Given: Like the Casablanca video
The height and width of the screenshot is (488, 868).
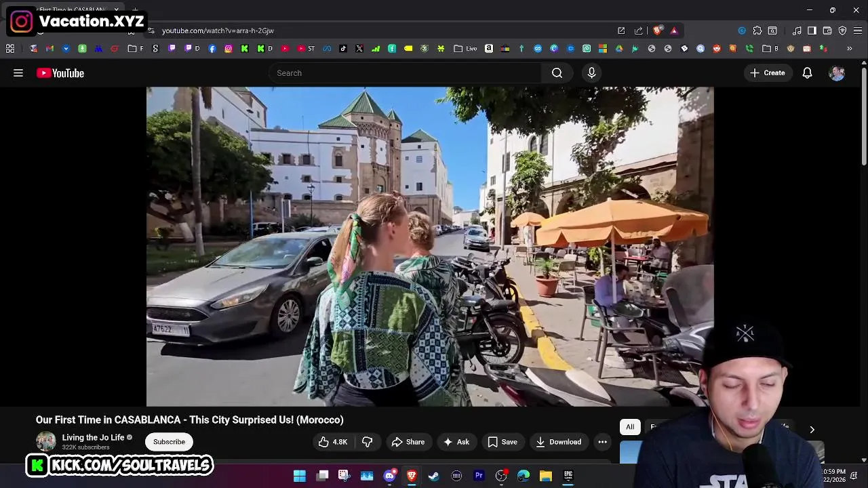Looking at the screenshot, I should tap(332, 442).
